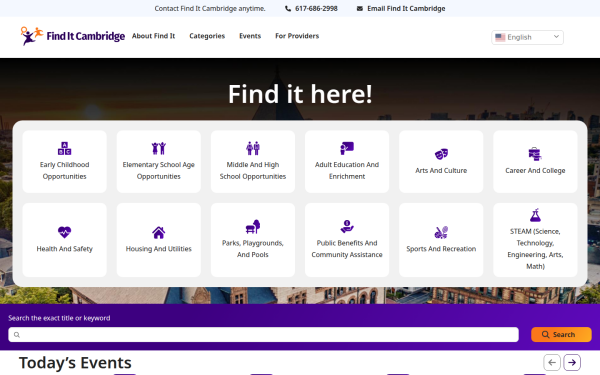Click the children icon for Elementary School Age
Image resolution: width=600 pixels, height=375 pixels.
pyautogui.click(x=158, y=148)
